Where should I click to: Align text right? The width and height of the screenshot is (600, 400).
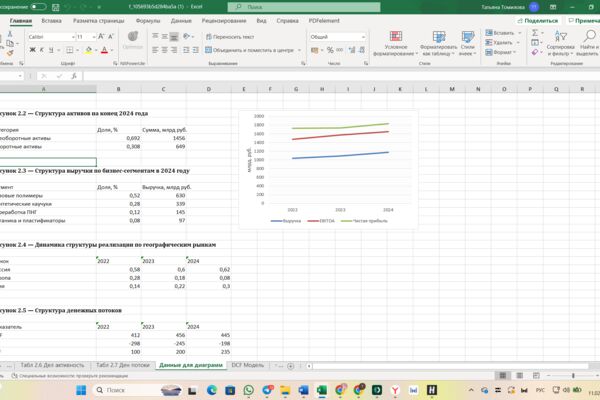click(x=174, y=50)
